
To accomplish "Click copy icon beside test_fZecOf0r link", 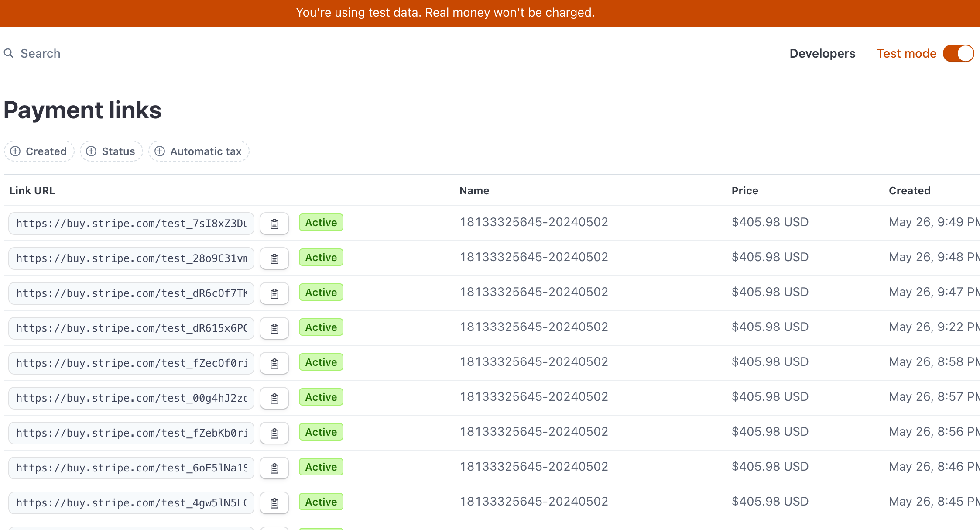I will tap(274, 363).
